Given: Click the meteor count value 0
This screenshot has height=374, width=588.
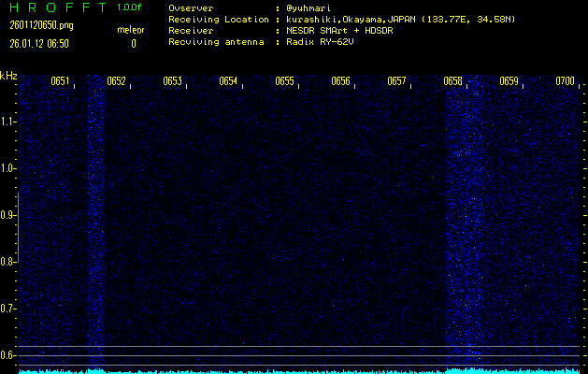Looking at the screenshot, I should click(x=134, y=44).
